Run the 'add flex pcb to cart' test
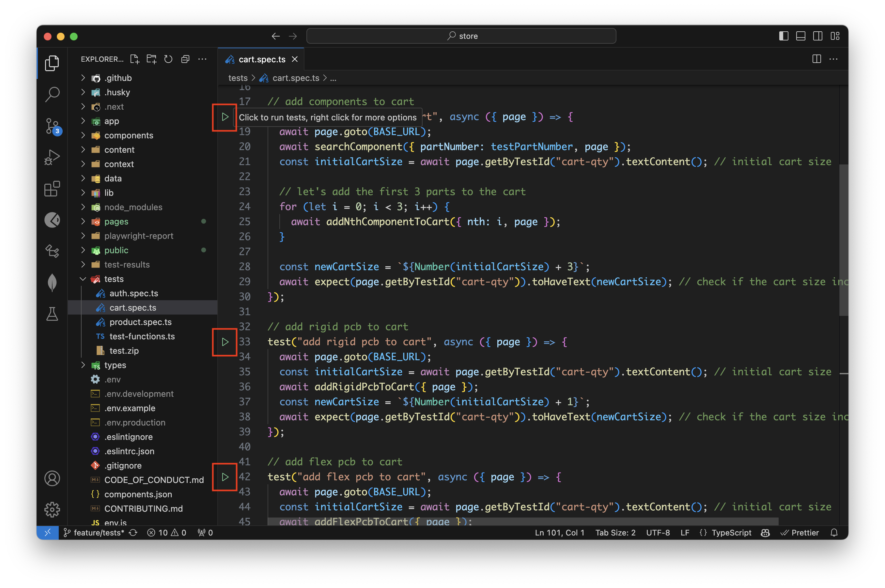 225,477
